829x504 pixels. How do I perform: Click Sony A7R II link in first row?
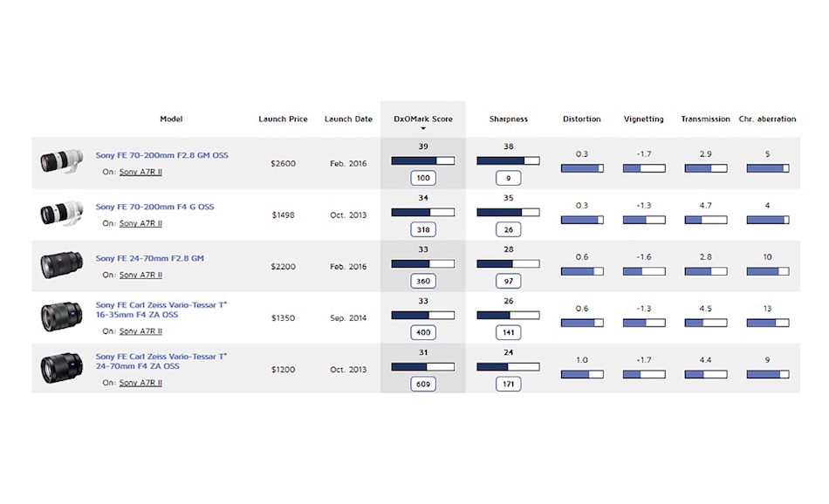(x=140, y=172)
